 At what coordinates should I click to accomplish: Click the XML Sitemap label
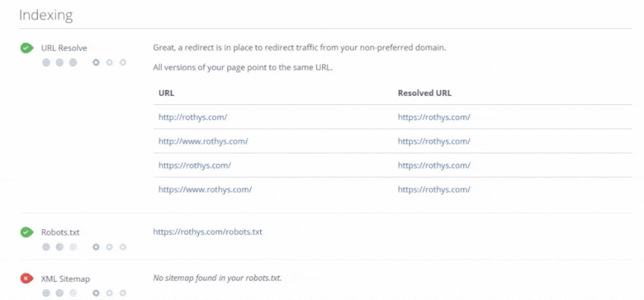(x=66, y=278)
